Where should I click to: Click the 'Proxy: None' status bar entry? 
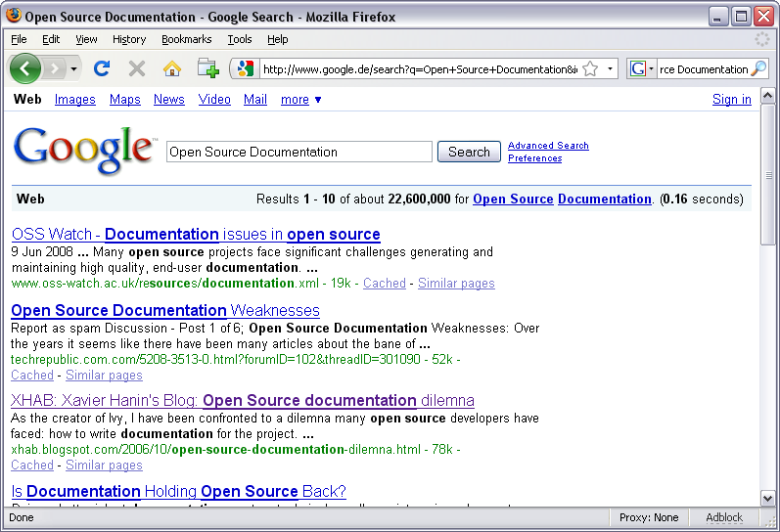(x=649, y=517)
